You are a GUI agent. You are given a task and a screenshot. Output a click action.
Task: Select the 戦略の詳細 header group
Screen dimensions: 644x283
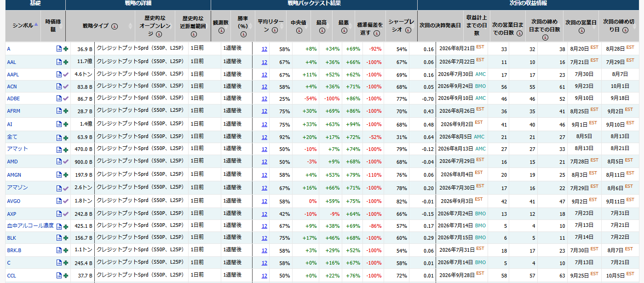click(x=138, y=4)
